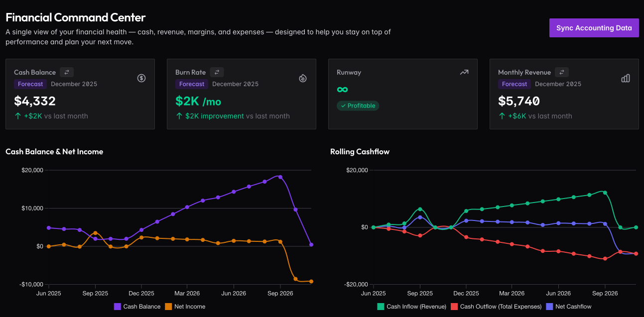Screen dimensions: 644x317
Task: Click the flame icon in Burn Rate card
Action: click(303, 78)
